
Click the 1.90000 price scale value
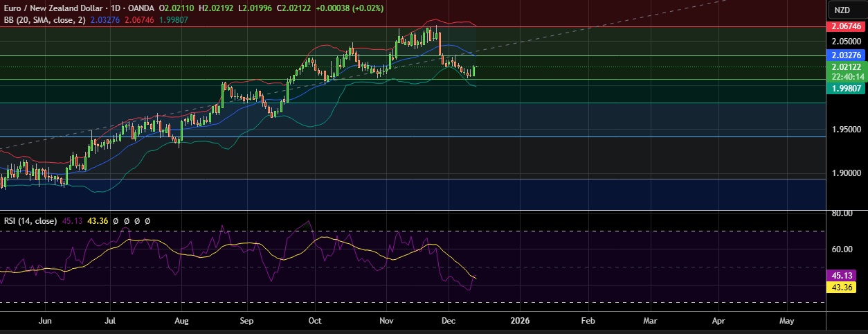845,173
